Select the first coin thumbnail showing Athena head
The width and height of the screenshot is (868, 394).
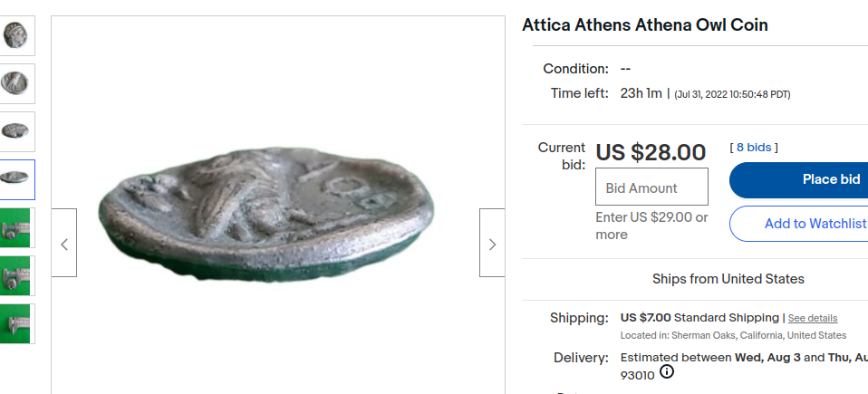coord(15,35)
